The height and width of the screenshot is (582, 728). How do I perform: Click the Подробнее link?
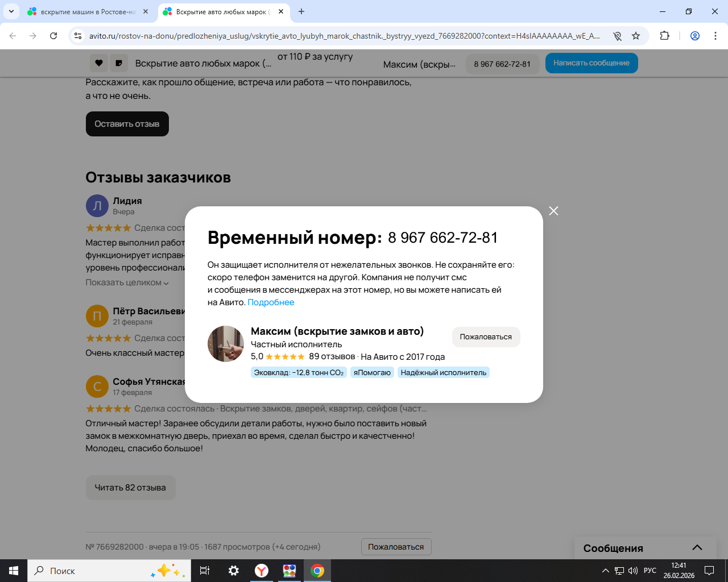click(x=271, y=302)
